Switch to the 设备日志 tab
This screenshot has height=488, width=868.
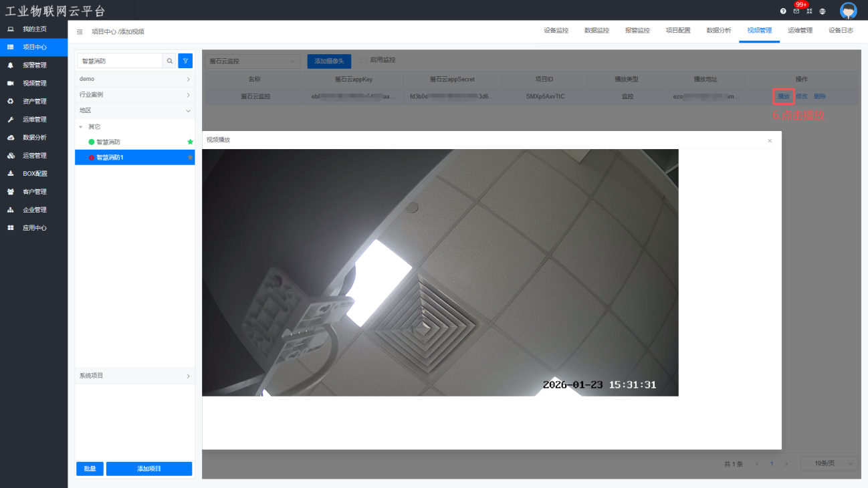coord(841,31)
